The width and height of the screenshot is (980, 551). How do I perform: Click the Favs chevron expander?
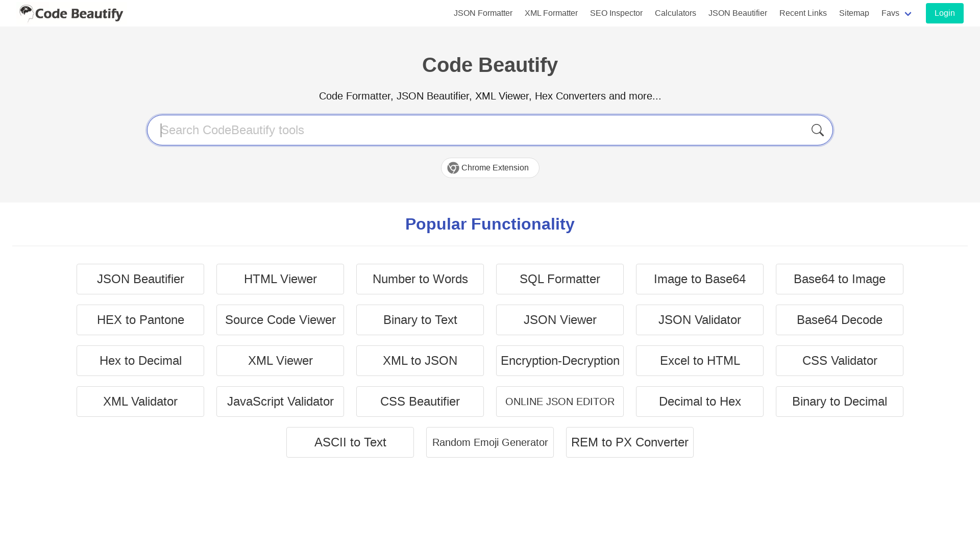[x=908, y=13]
